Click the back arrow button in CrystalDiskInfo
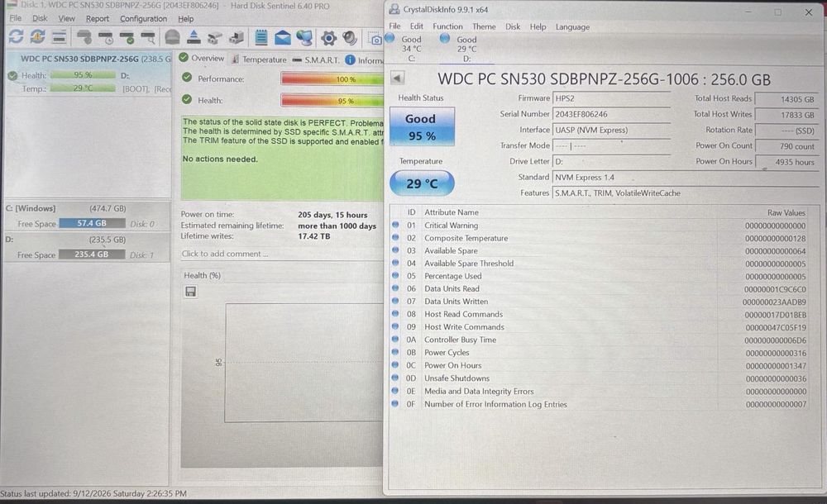Image resolution: width=827 pixels, height=504 pixels. (x=398, y=78)
